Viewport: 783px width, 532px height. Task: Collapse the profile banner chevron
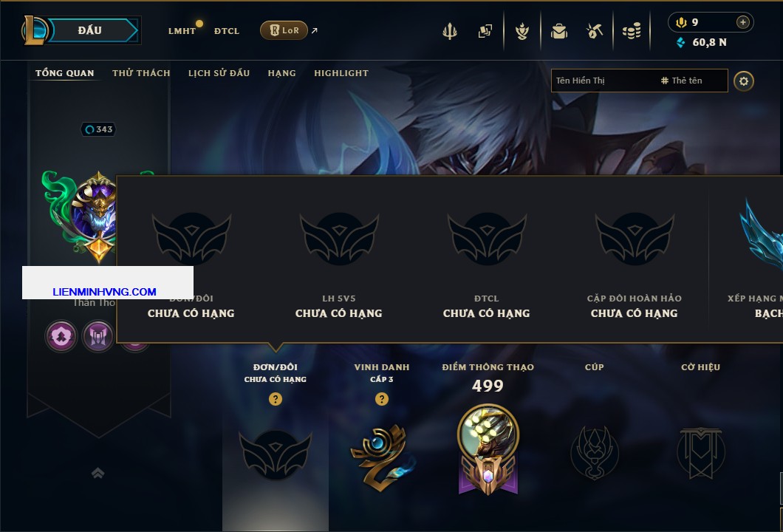[x=98, y=473]
